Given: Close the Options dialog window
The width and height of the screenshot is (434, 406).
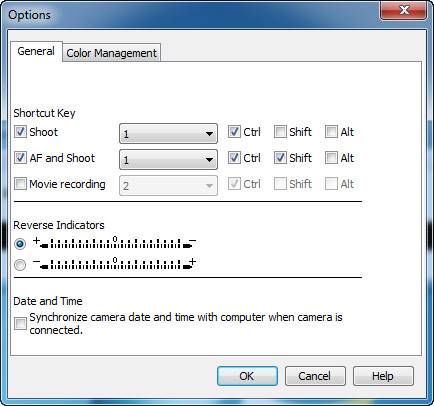Looking at the screenshot, I should (404, 11).
